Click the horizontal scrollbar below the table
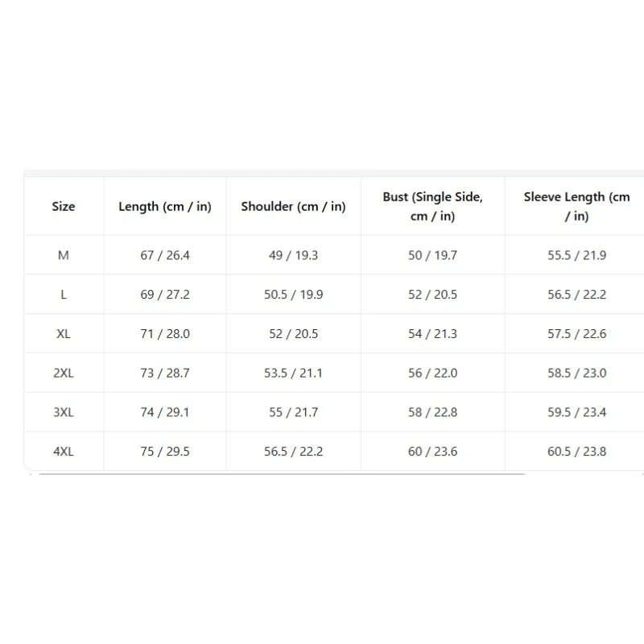 point(282,474)
